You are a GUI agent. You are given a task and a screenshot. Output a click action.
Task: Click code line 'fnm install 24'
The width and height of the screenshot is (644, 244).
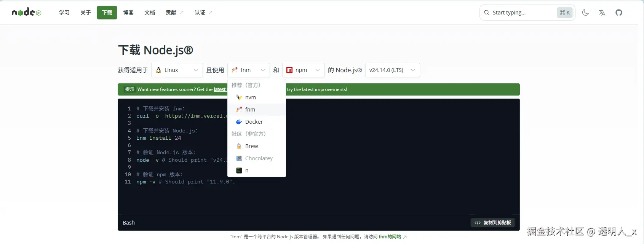[x=159, y=138]
